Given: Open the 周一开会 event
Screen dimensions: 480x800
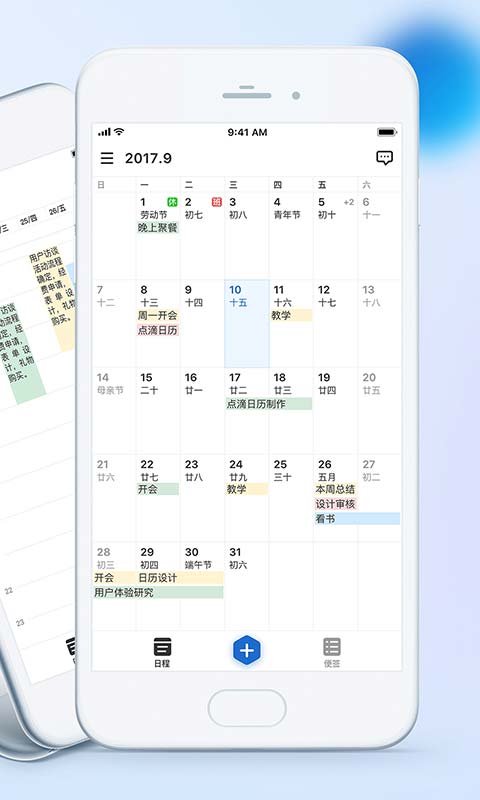Looking at the screenshot, I should click(158, 315).
